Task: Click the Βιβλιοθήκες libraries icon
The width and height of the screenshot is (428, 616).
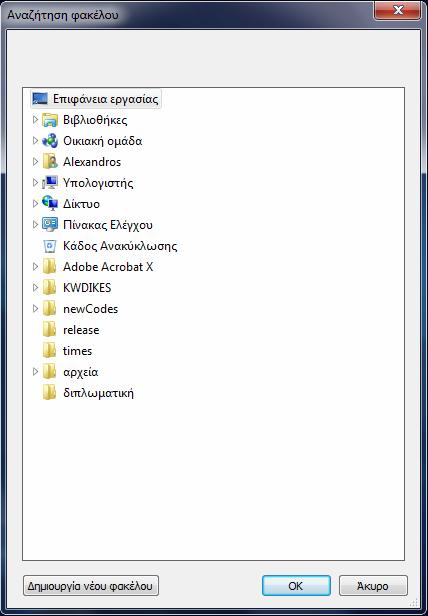Action: click(50, 120)
